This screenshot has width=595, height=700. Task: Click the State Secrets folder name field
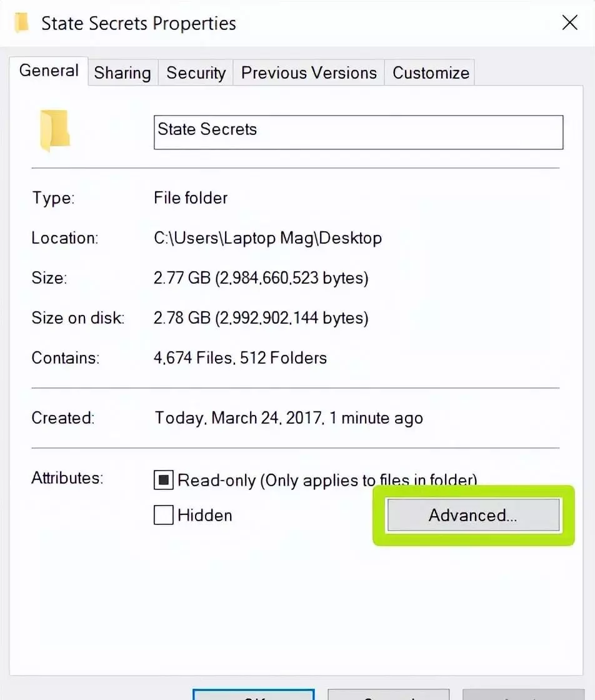click(x=358, y=132)
